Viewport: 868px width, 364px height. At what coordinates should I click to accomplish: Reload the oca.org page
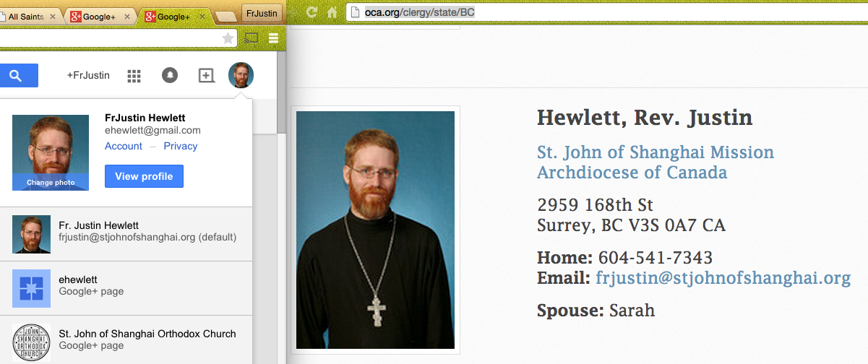[x=312, y=12]
